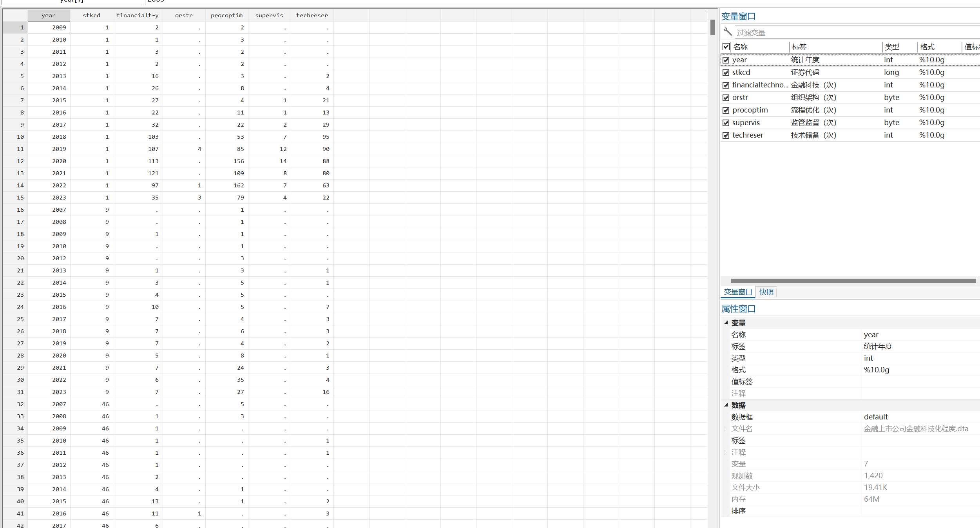Click the data grid vertical scrollbar thumb
Viewport: 980px width, 528px height.
712,27
